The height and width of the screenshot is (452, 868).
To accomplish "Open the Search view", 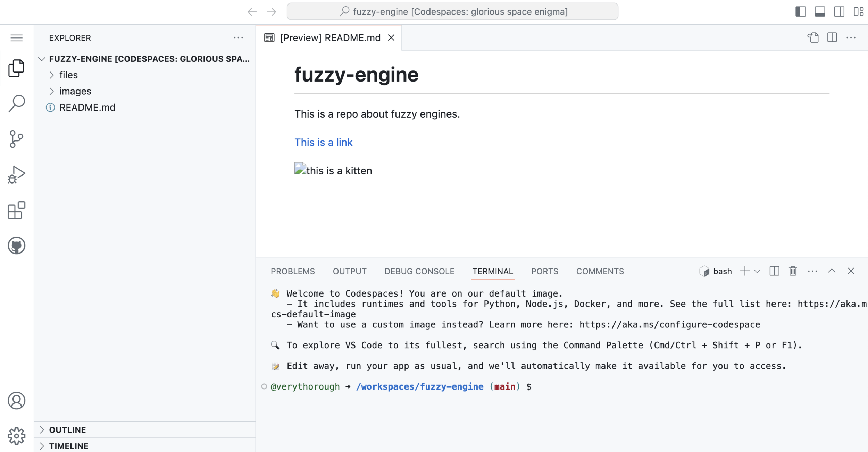I will point(16,103).
